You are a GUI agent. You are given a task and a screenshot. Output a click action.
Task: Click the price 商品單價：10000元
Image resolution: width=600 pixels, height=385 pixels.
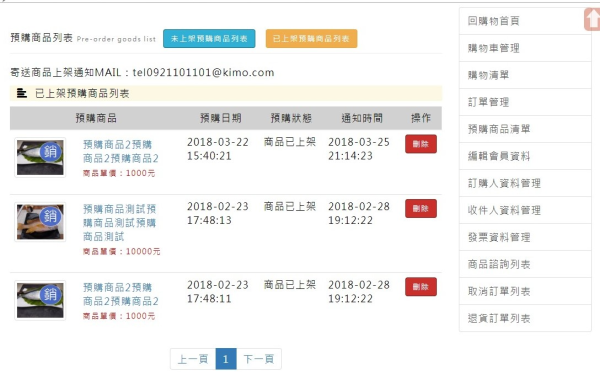click(x=121, y=251)
